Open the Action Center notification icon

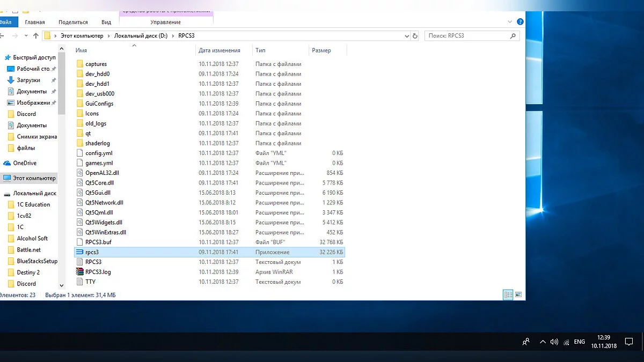click(630, 342)
